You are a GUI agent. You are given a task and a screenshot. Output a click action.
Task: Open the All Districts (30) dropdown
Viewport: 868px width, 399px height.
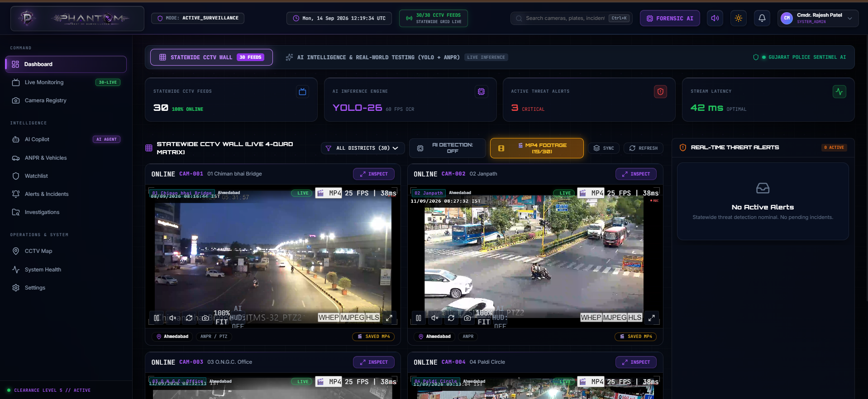[362, 148]
